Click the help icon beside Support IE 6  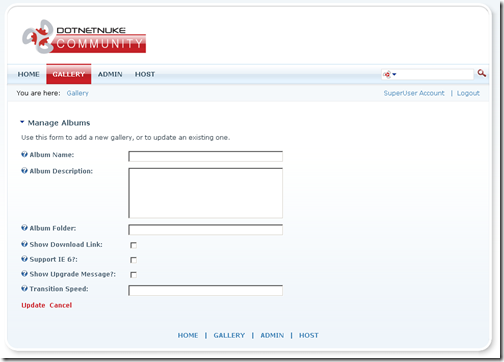click(24, 259)
